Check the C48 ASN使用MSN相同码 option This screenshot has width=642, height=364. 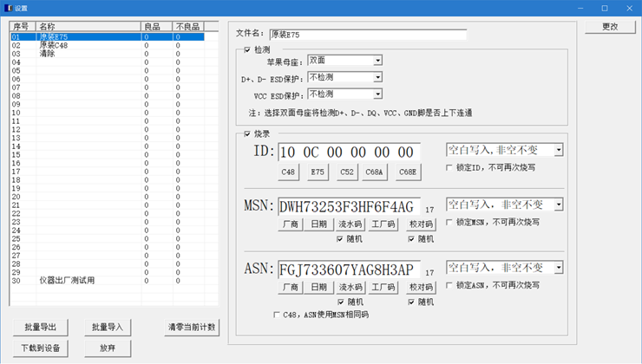click(277, 315)
